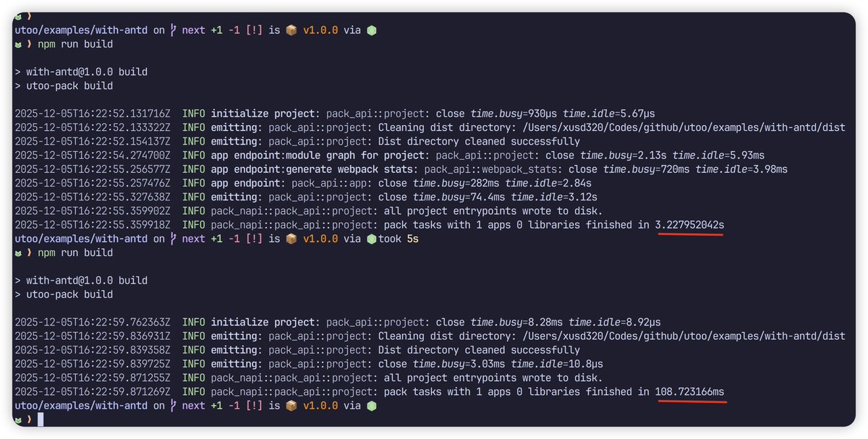Place cursor at the blinking terminal block cursor
868x439 pixels.
[x=41, y=419]
